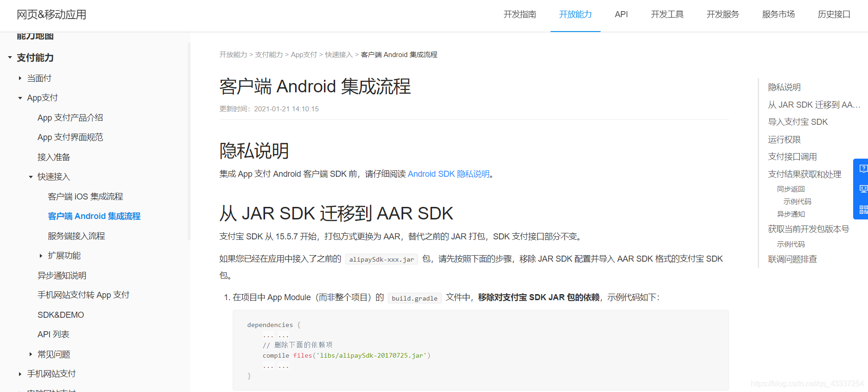Expand the 扩展功能 tree arrow
The image size is (868, 392).
coord(41,256)
